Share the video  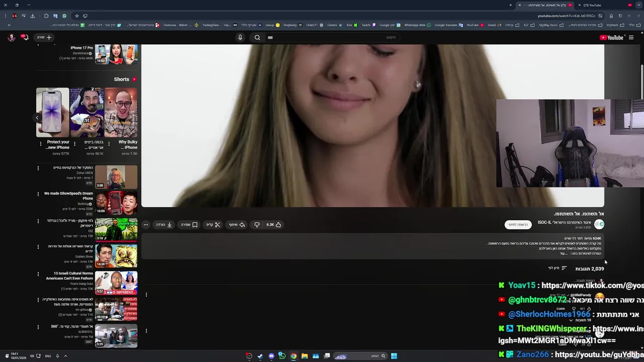point(236,225)
